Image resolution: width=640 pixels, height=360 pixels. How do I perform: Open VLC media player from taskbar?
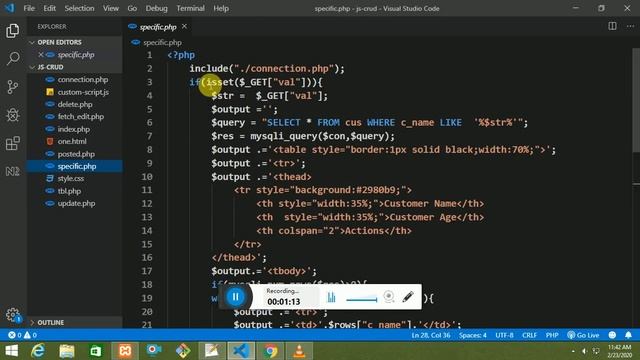(x=299, y=351)
